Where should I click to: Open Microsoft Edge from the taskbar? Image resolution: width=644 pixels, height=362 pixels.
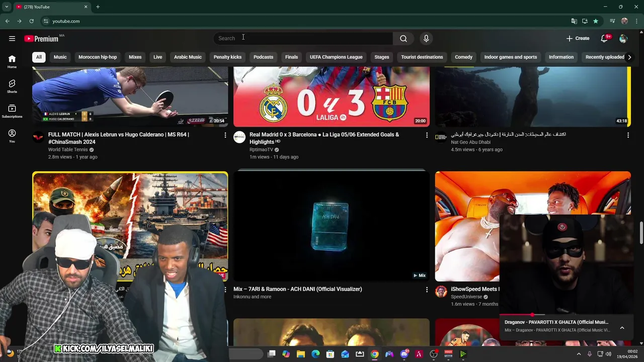(x=315, y=354)
